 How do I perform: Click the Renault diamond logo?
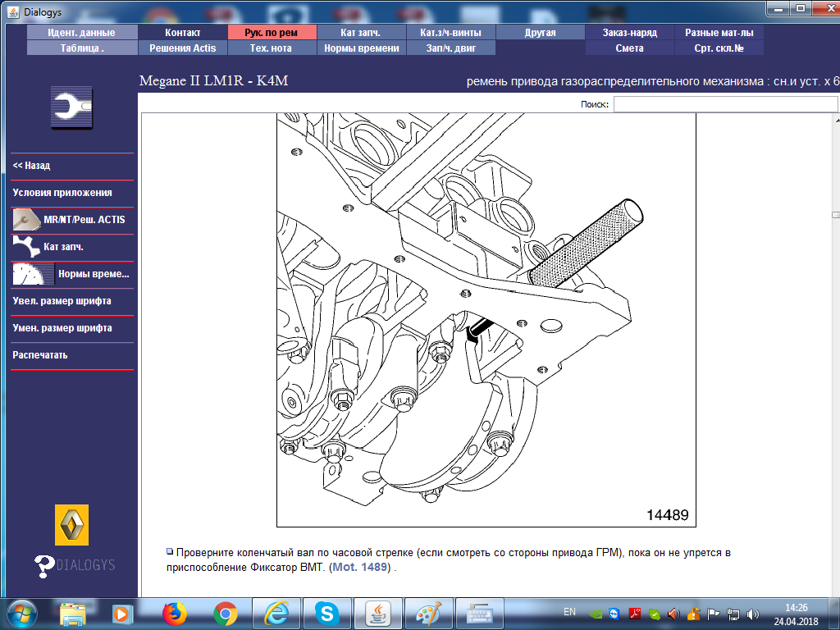point(72,525)
